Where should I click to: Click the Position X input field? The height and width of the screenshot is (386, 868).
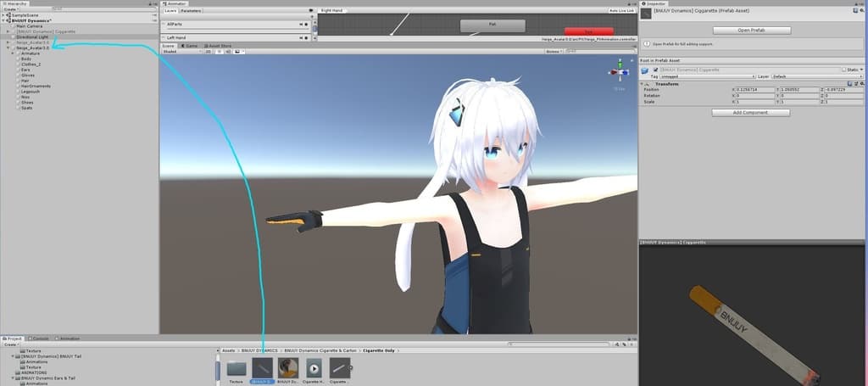754,90
